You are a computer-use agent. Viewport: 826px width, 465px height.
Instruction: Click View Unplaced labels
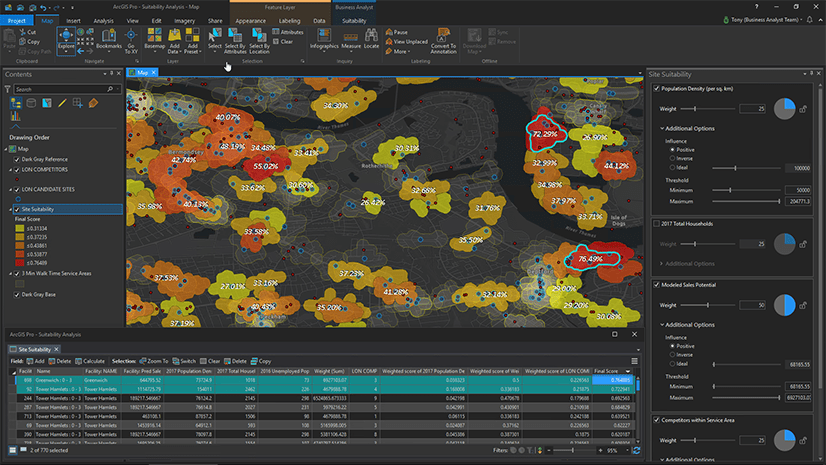406,42
